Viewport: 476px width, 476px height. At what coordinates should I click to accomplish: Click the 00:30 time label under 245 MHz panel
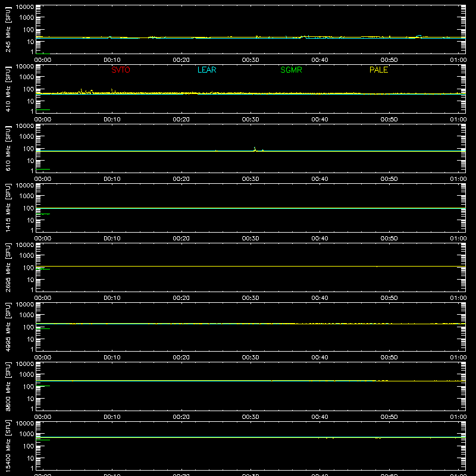coord(250,60)
